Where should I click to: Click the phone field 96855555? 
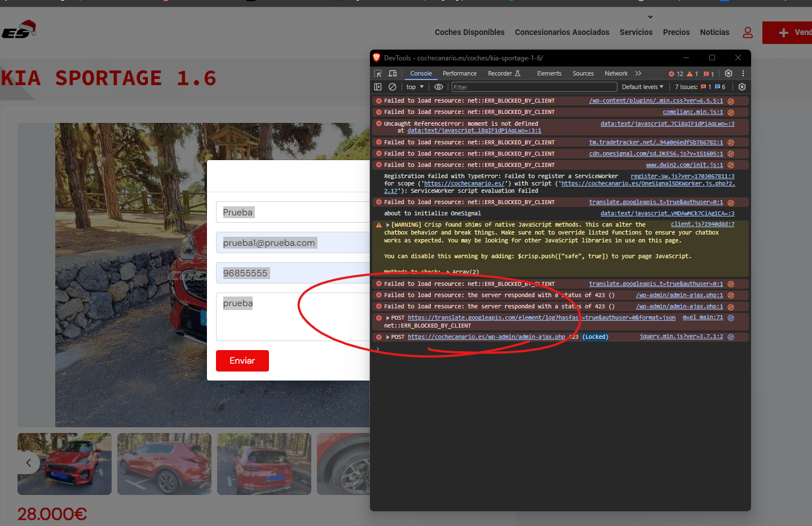293,273
